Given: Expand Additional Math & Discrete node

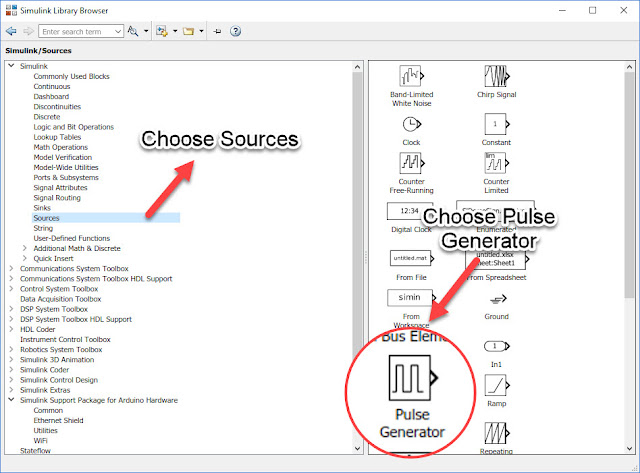Looking at the screenshot, I should pyautogui.click(x=24, y=248).
